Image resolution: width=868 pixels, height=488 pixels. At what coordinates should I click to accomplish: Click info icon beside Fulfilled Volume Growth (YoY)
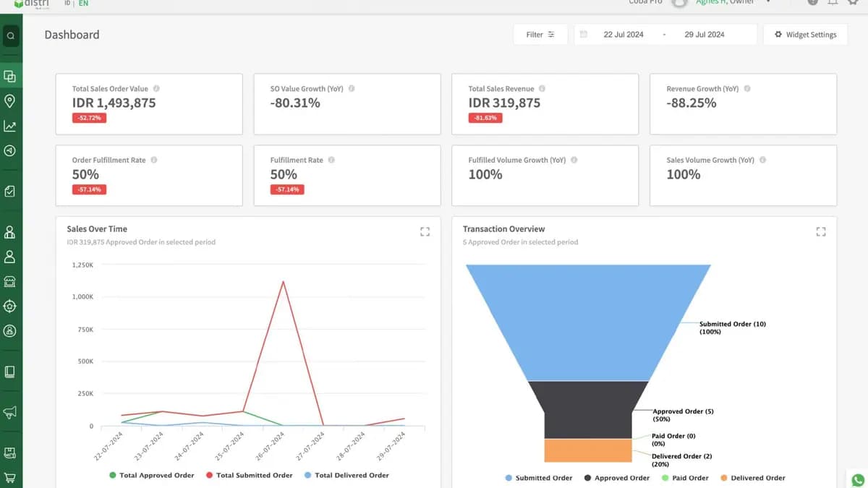[574, 160]
